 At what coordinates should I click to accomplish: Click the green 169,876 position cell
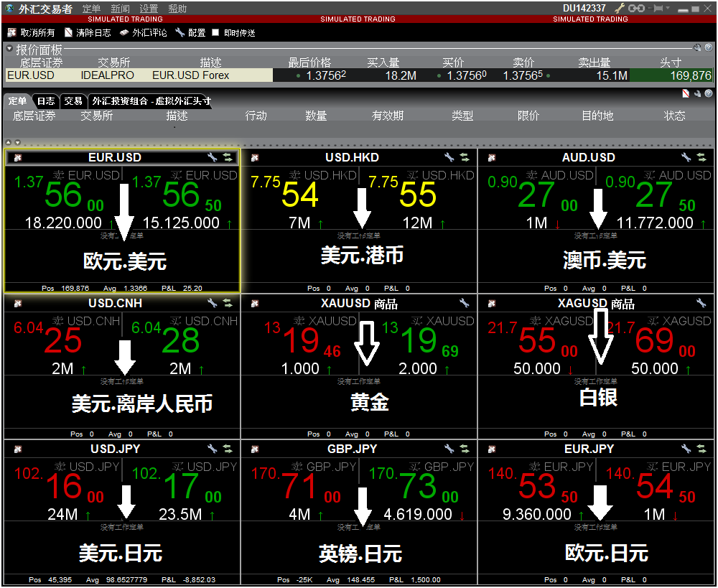[x=671, y=75]
